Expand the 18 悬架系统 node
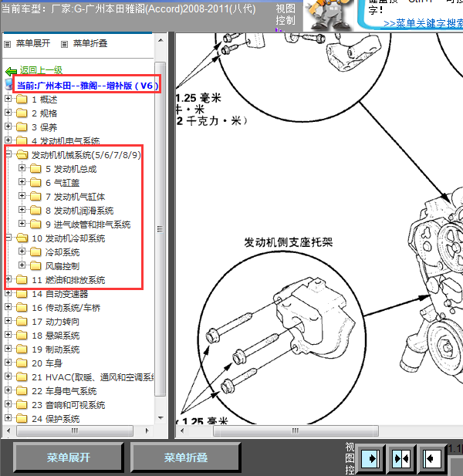The height and width of the screenshot is (476, 463). click(x=8, y=335)
